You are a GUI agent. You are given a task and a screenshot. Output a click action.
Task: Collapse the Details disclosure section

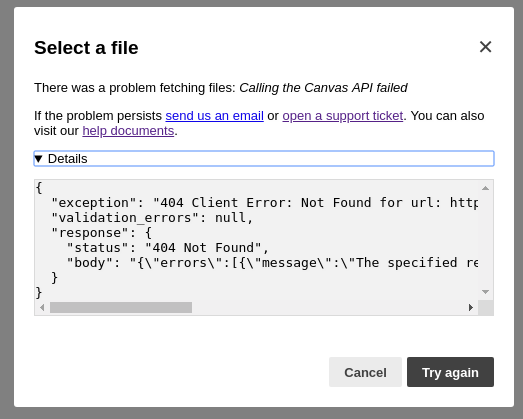coord(264,158)
